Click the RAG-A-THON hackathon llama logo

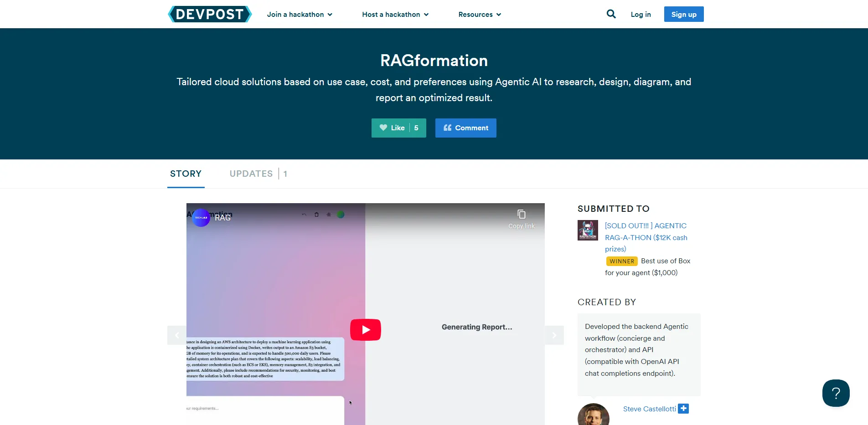point(587,230)
